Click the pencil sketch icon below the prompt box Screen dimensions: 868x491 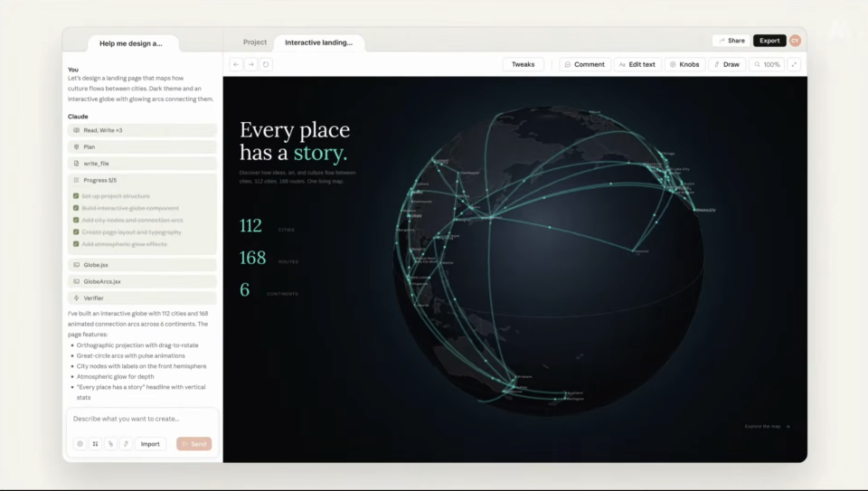126,444
